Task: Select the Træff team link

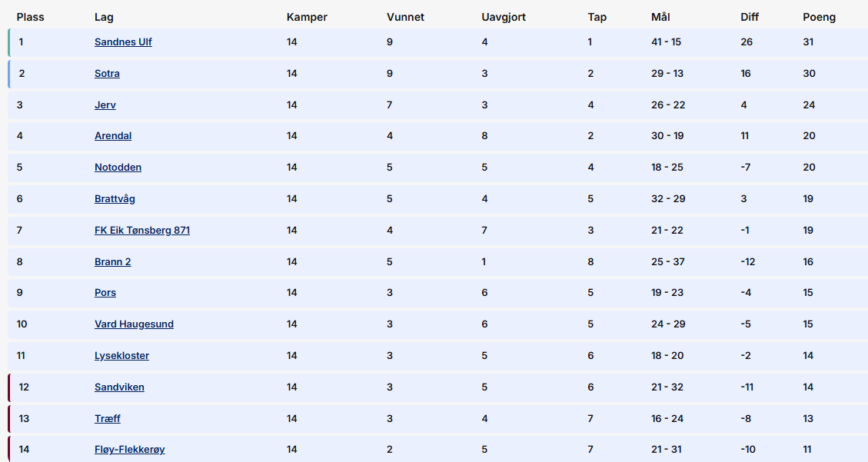Action: click(108, 419)
